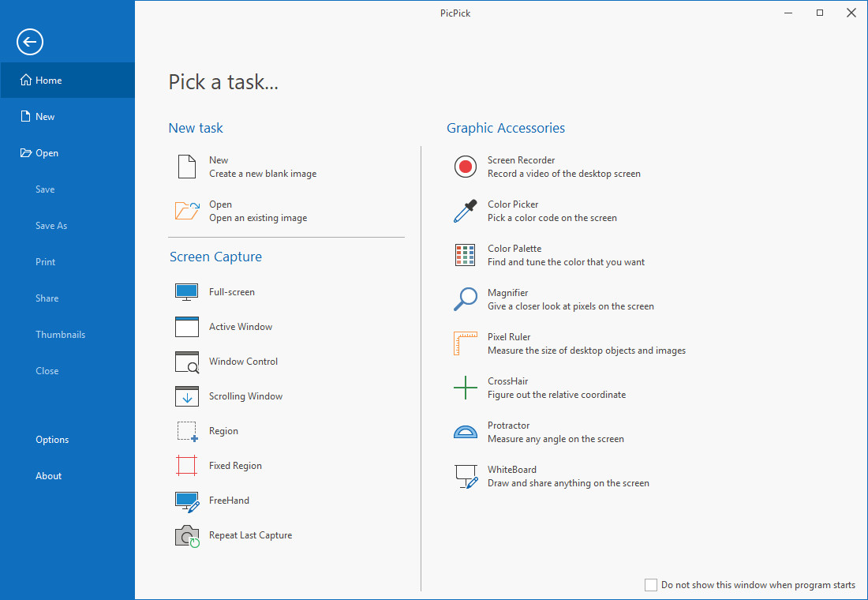This screenshot has width=868, height=600.
Task: Click the Full-screen capture link
Action: 231,292
